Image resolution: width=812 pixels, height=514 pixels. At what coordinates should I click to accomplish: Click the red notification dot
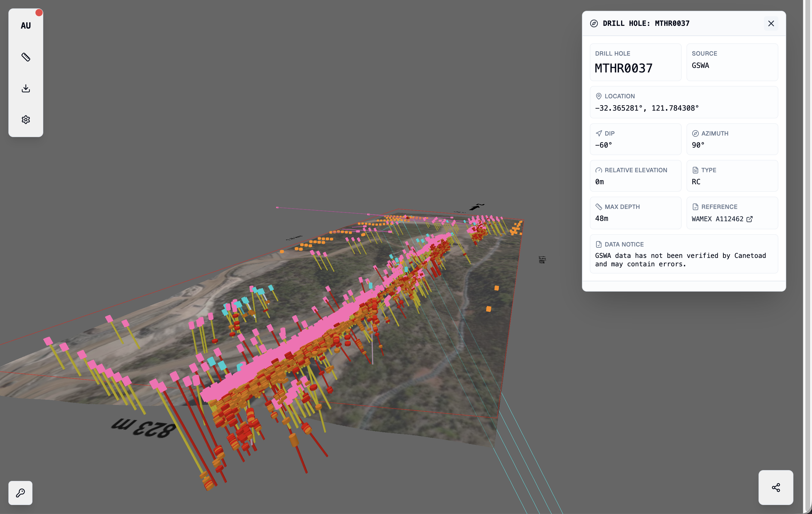39,13
